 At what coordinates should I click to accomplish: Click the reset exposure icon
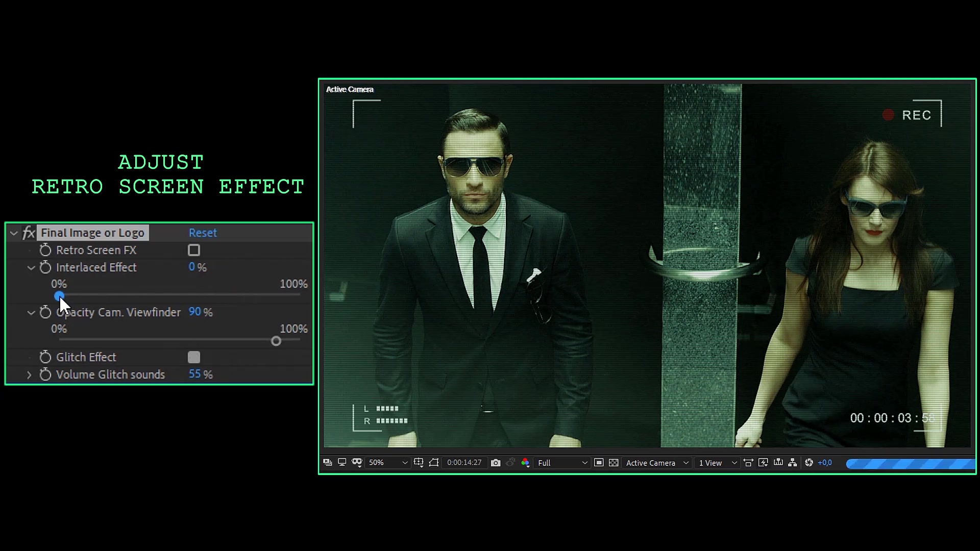tap(809, 463)
